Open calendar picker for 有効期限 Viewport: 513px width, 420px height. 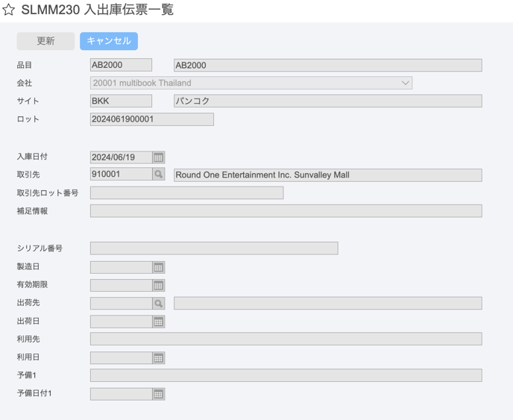pyautogui.click(x=158, y=286)
